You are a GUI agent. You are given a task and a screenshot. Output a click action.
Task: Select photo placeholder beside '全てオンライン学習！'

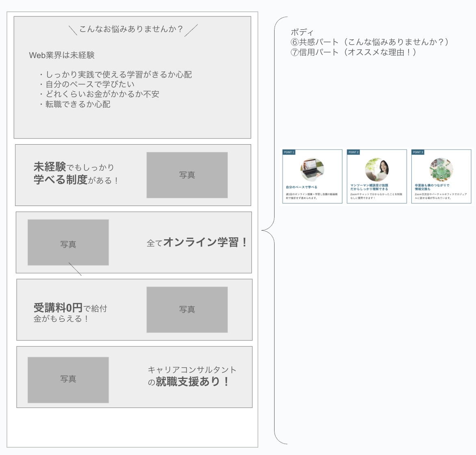click(x=68, y=243)
